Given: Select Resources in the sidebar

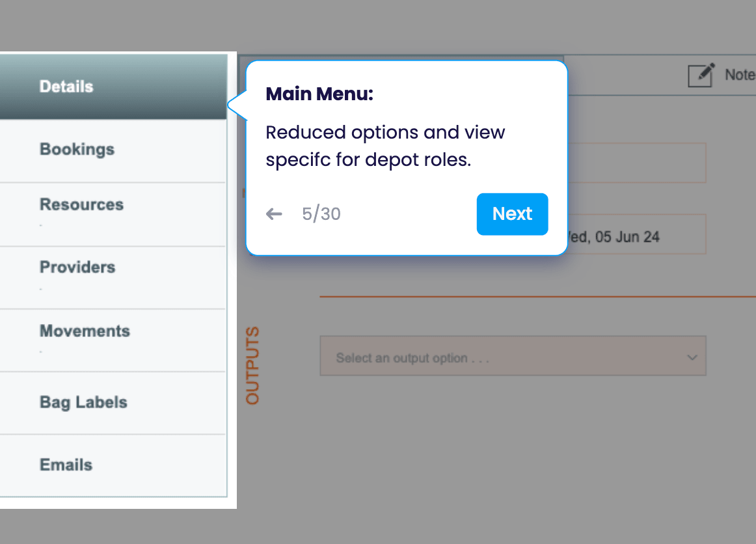Looking at the screenshot, I should click(x=81, y=204).
